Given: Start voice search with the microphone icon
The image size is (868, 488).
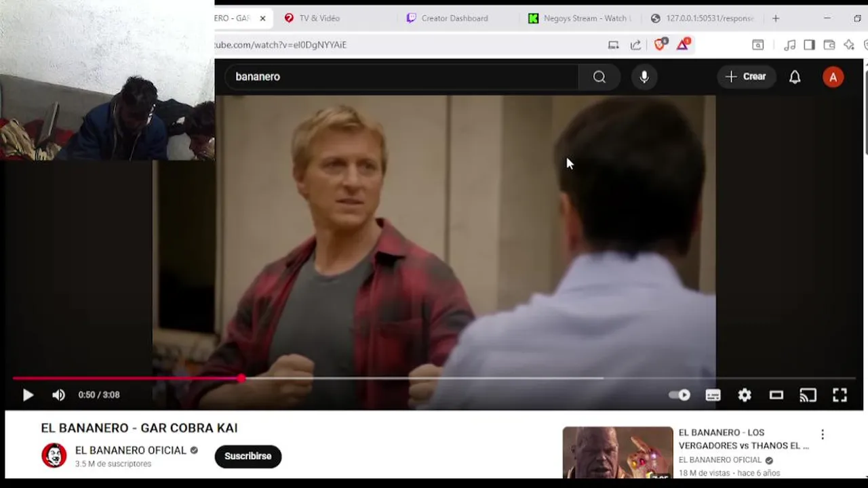Looking at the screenshot, I should coord(644,77).
